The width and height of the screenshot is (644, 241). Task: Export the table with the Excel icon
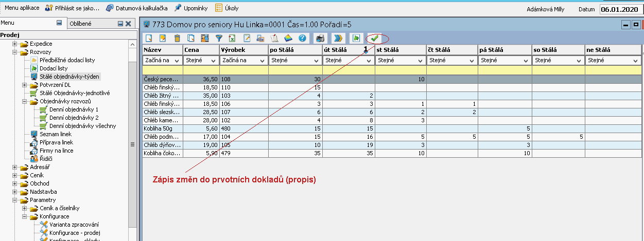tap(232, 38)
